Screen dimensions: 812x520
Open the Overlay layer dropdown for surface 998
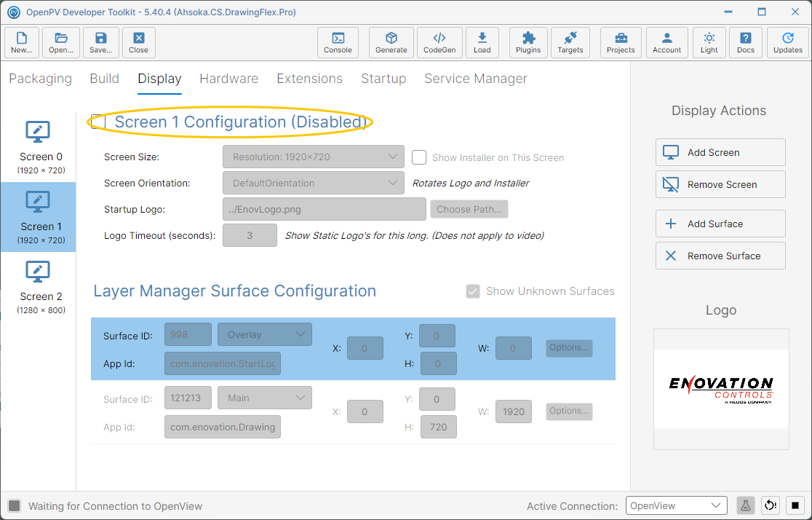[265, 334]
